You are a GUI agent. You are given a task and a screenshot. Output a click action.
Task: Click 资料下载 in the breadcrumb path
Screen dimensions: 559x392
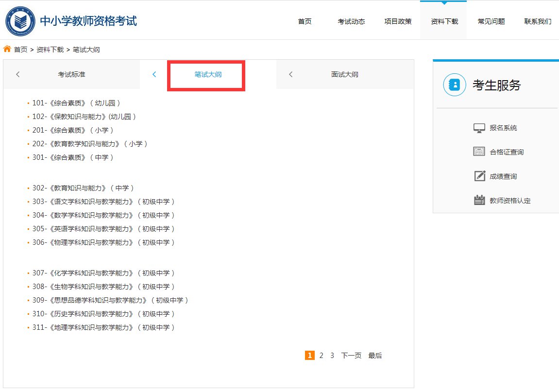[x=50, y=50]
